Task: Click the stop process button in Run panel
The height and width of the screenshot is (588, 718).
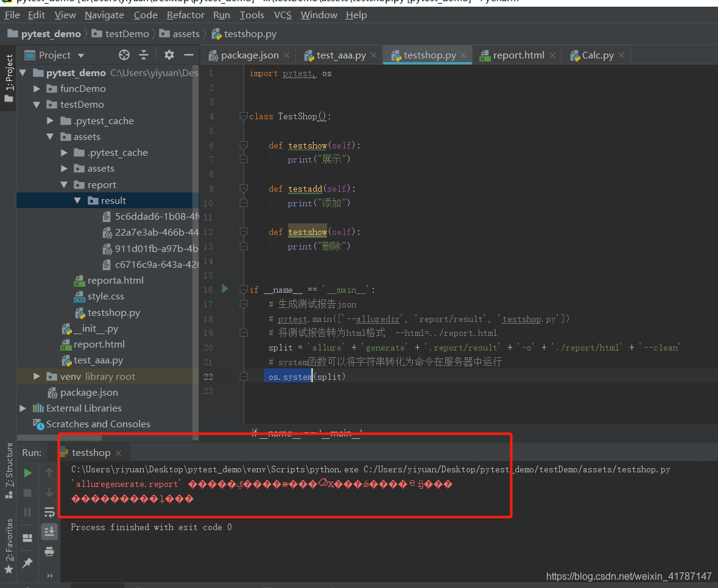Action: point(27,493)
